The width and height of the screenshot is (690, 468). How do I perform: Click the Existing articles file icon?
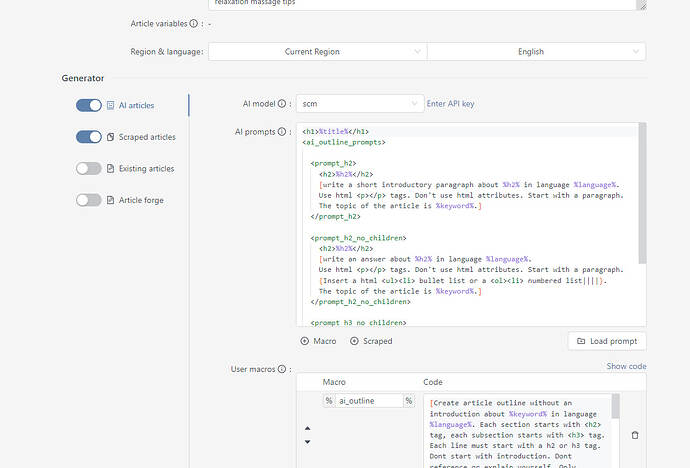pyautogui.click(x=110, y=169)
